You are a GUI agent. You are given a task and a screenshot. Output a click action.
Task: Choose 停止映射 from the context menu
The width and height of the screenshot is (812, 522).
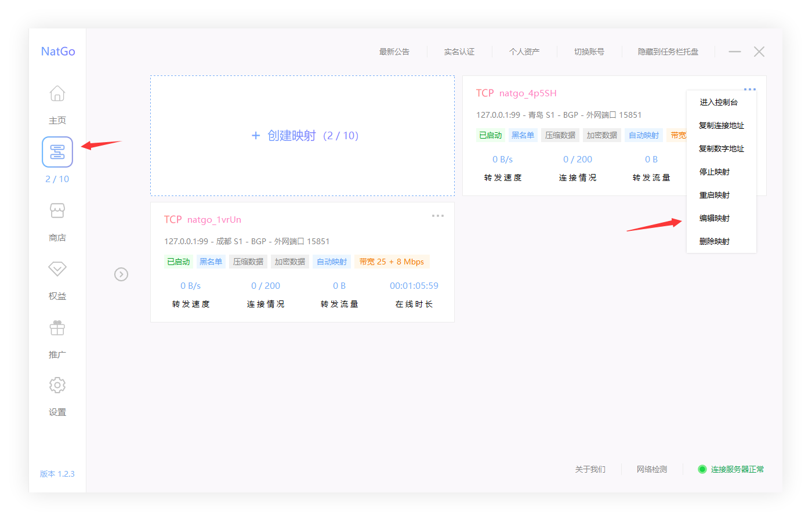coord(715,172)
